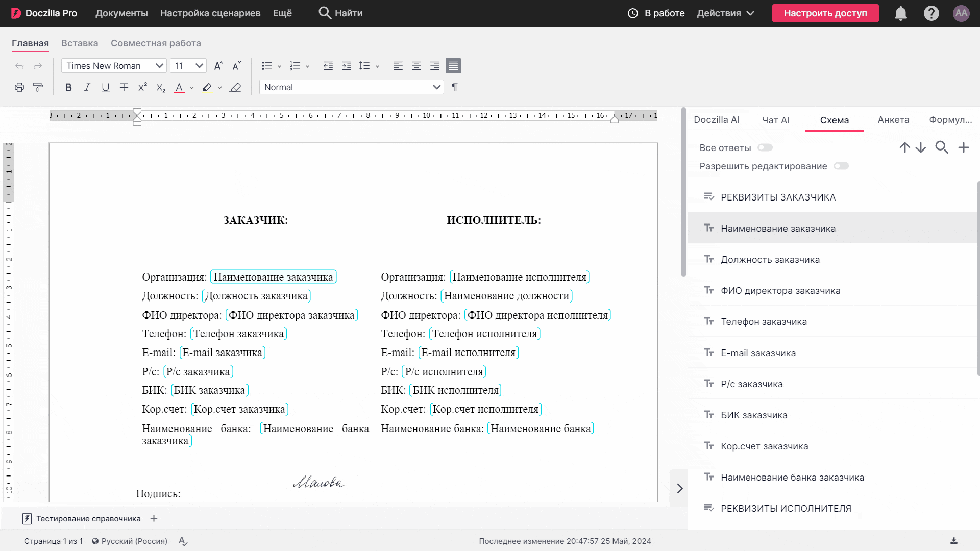
Task: Click the 'Наименование исполнителя' document field
Action: pyautogui.click(x=520, y=277)
